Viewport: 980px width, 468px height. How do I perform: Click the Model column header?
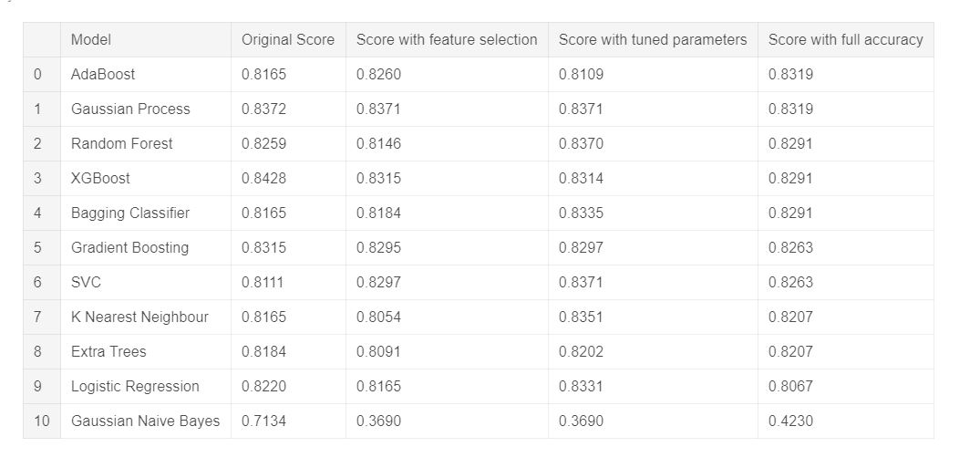pos(91,40)
